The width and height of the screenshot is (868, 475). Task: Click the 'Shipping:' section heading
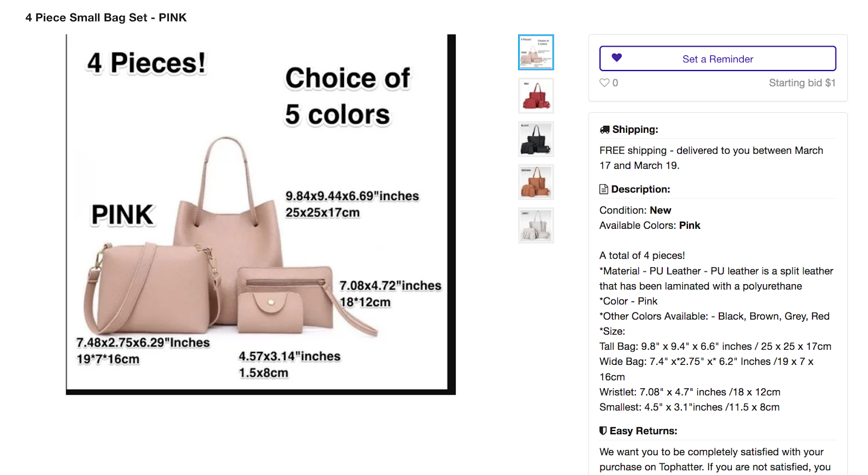coord(635,130)
